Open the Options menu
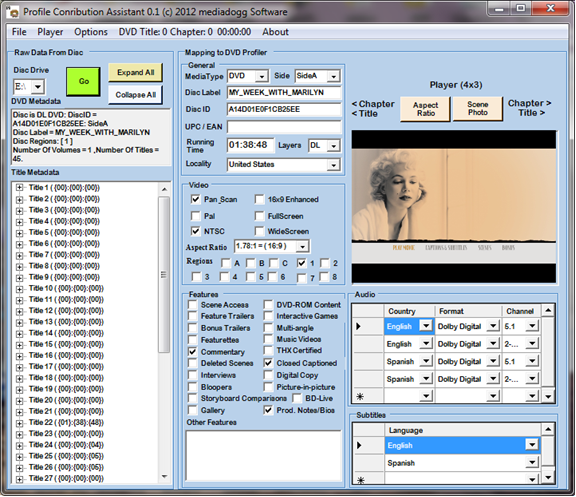This screenshot has width=576, height=497. [91, 32]
